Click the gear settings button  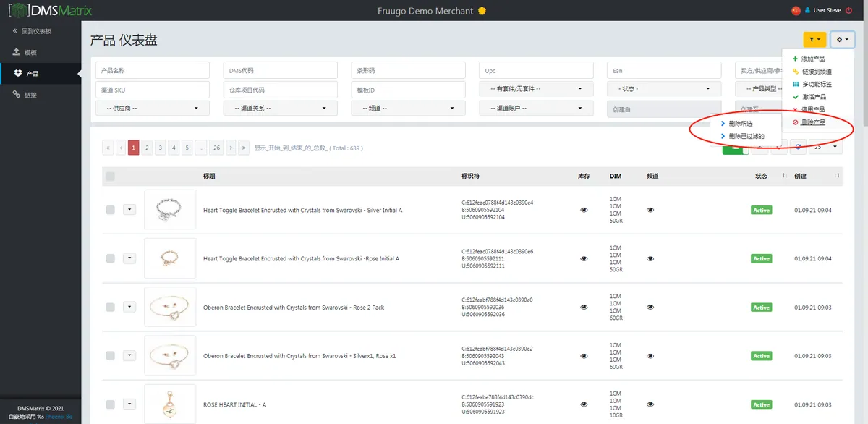pos(843,41)
